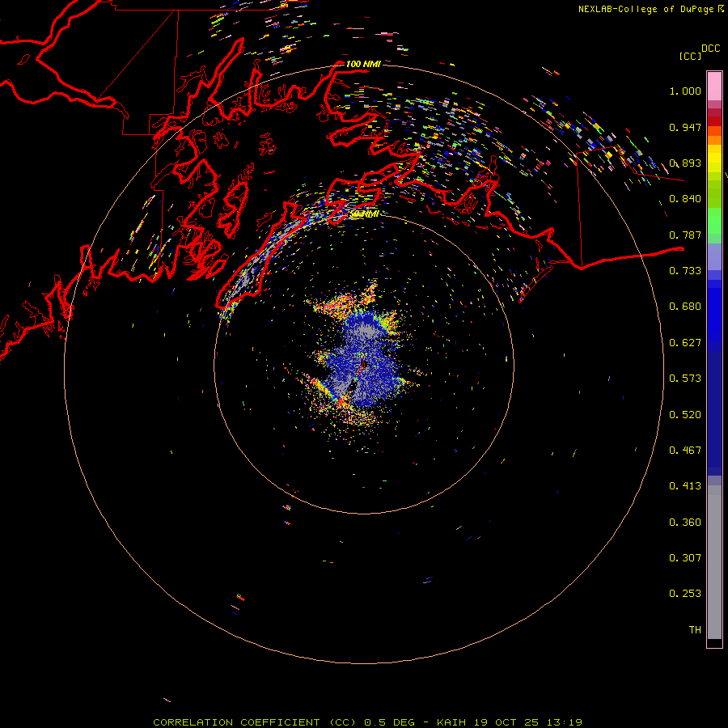Click the Correlation Coefficient KAIH footer caption
728x728 pixels.
point(367,722)
